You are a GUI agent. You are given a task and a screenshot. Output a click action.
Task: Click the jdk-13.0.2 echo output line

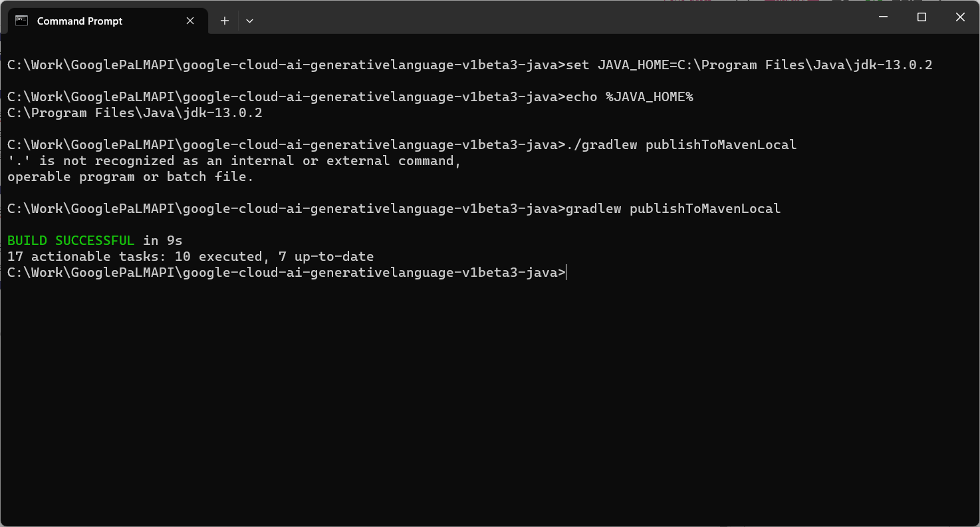[135, 113]
